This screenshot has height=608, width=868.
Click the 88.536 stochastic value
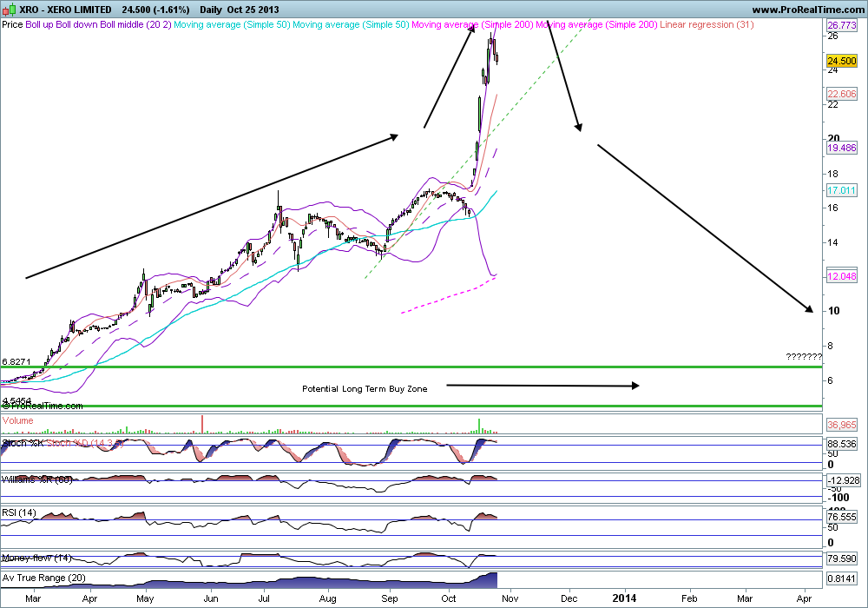pos(841,444)
